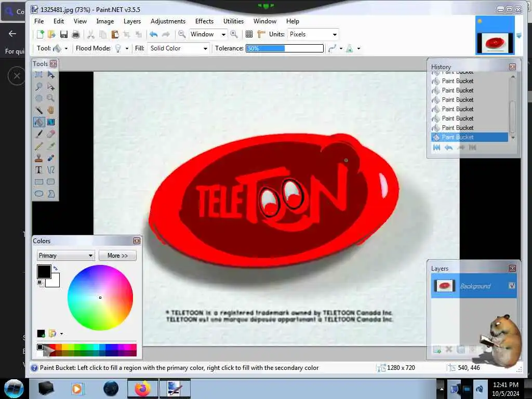Screen dimensions: 532x399
Task: Click the Print toolbar icon
Action: (76, 34)
